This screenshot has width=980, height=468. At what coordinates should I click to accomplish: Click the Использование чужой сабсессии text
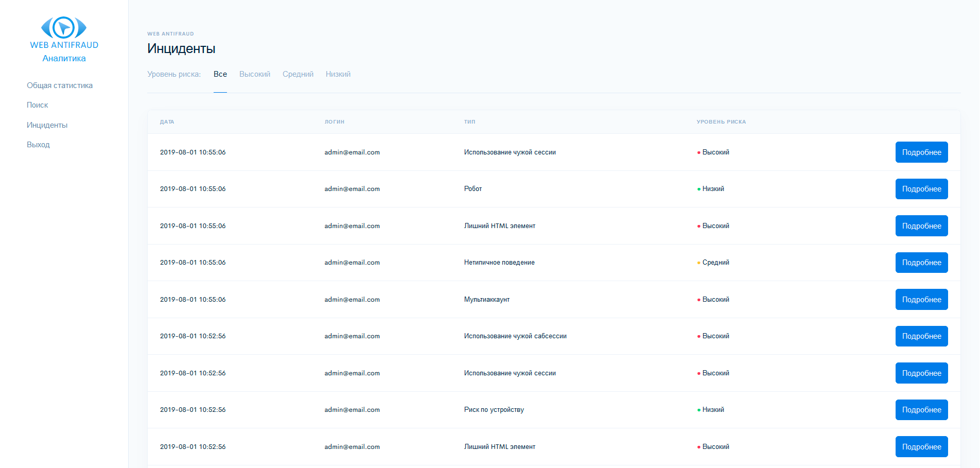tap(515, 336)
